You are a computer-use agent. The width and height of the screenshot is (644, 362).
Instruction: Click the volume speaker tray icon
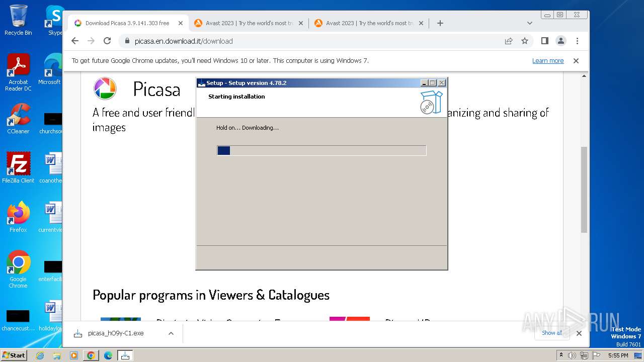pos(572,355)
